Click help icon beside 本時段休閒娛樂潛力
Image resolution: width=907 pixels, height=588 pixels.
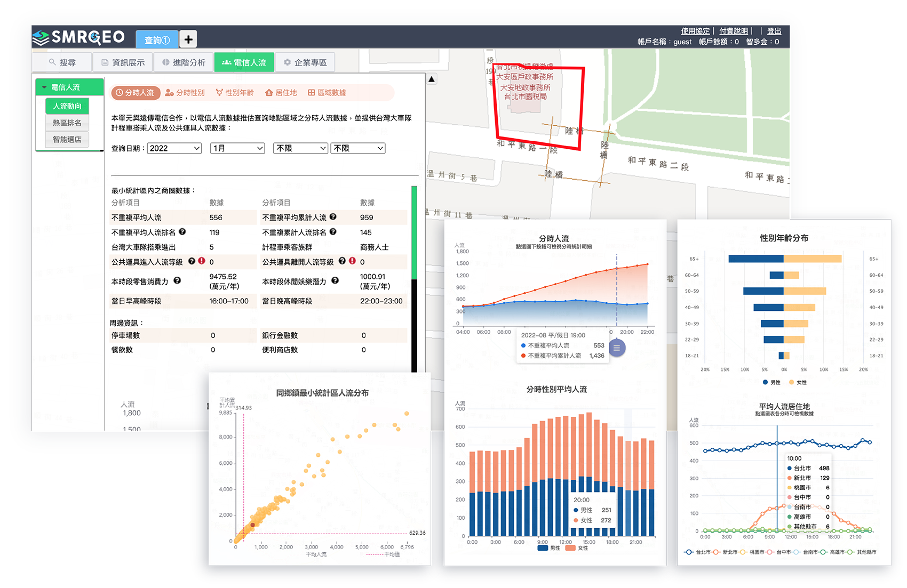pos(335,281)
